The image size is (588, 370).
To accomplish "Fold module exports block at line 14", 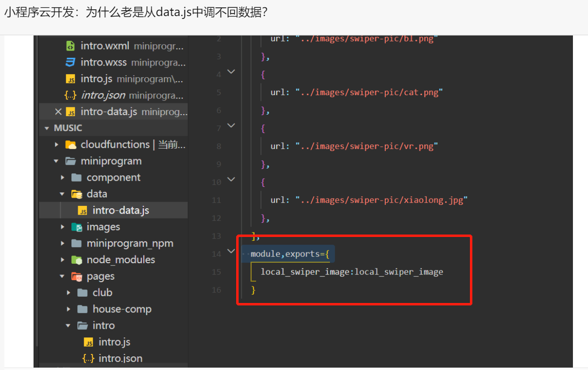I will [231, 251].
